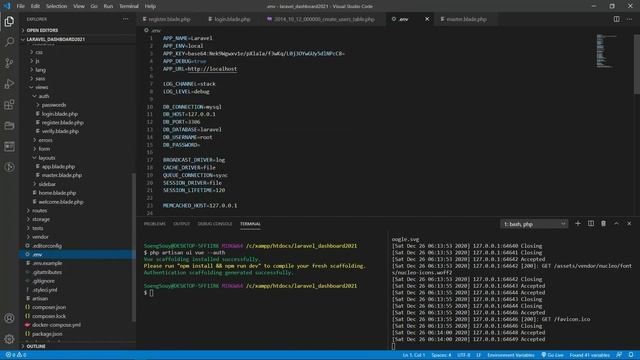
Task: Click the feedback icon in status bar
Action: (619, 355)
